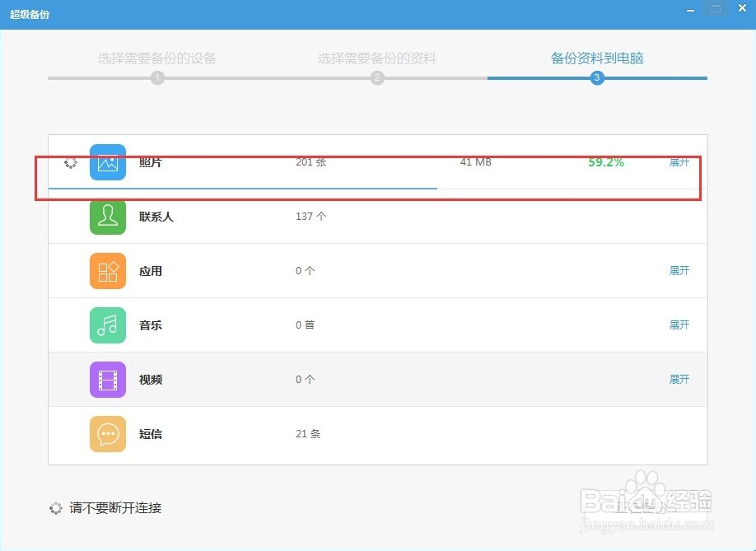Select step 选择需要备份的资料

pyautogui.click(x=377, y=58)
